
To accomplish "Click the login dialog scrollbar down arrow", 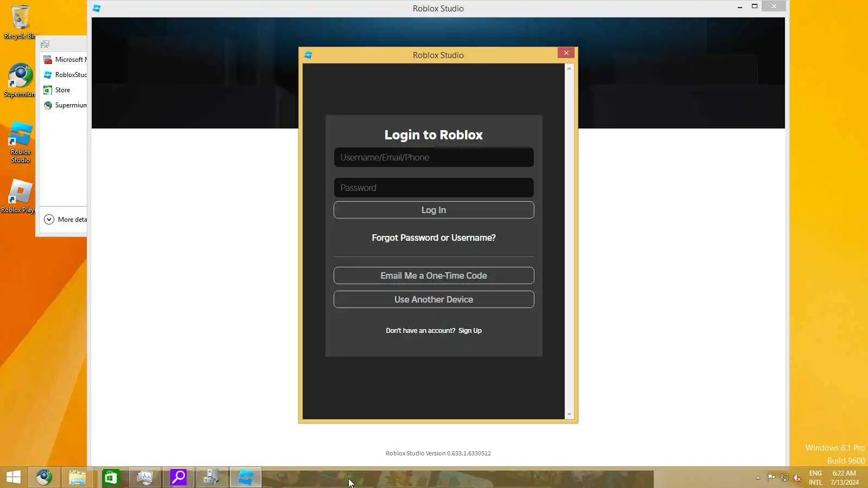I will point(569,414).
